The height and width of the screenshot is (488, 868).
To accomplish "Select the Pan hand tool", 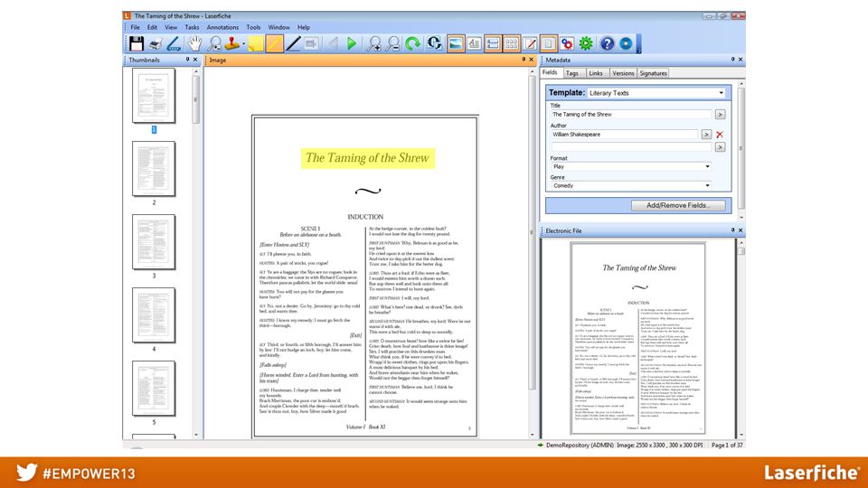I will point(194,43).
